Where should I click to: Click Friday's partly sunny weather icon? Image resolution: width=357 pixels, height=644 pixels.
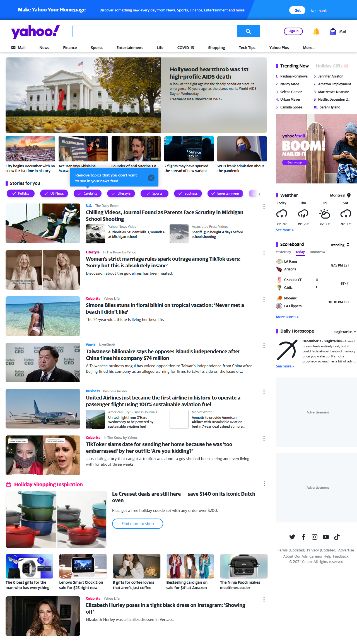coord(325,214)
